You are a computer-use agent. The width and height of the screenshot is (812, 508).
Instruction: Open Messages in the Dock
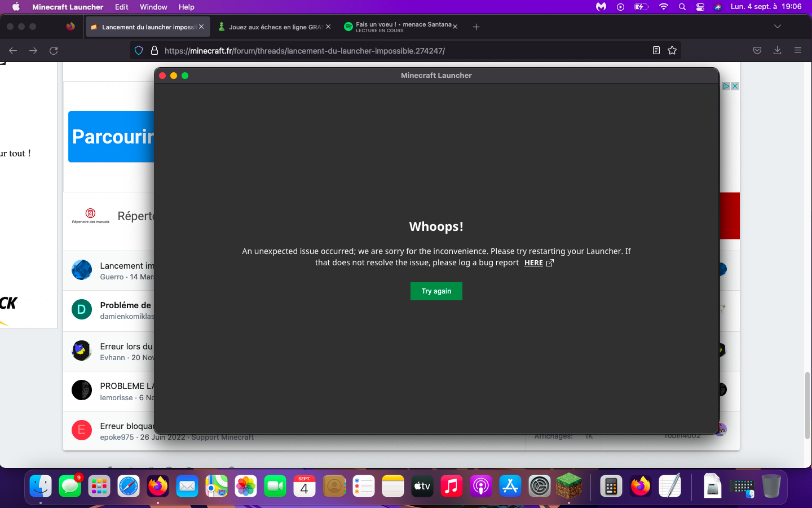click(x=70, y=486)
